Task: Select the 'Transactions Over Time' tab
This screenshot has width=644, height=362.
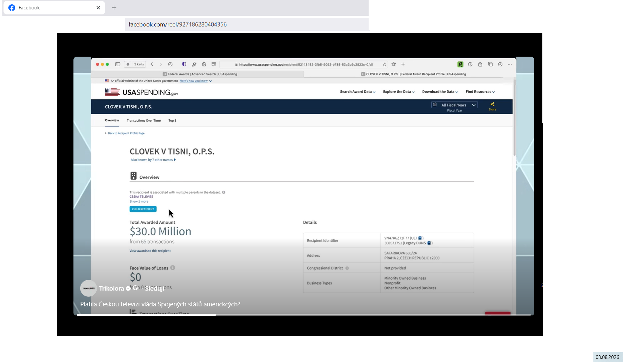Action: point(144,121)
